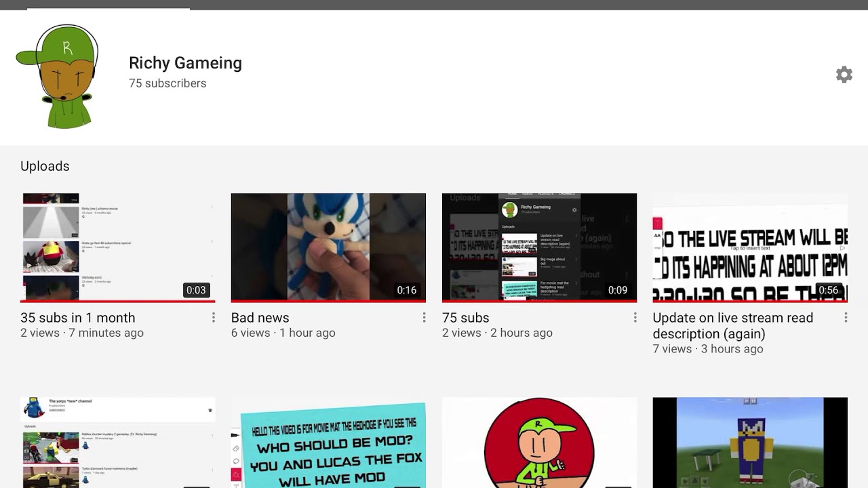
Task: Open the Minecraft Sonic build thumbnail
Action: click(x=750, y=443)
